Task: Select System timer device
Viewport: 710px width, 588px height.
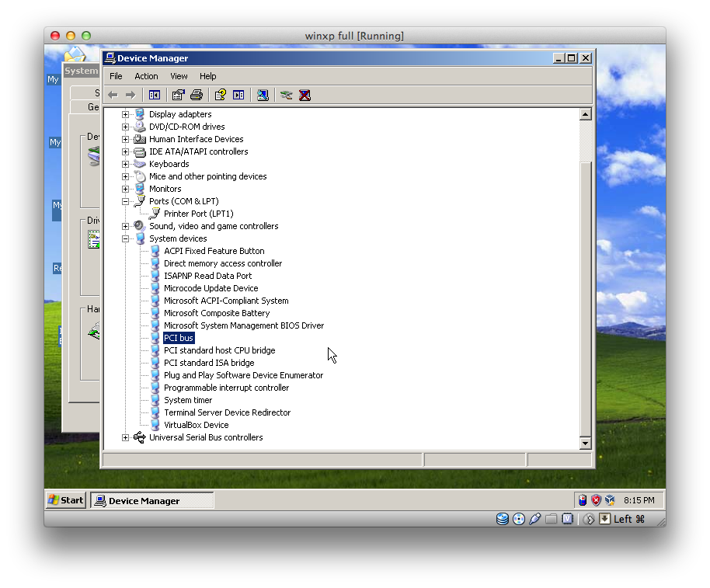Action: (188, 401)
